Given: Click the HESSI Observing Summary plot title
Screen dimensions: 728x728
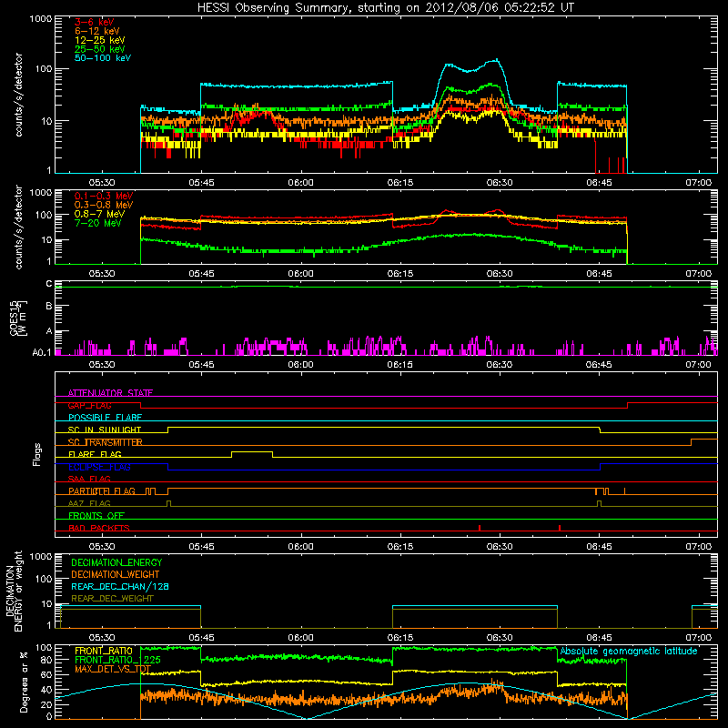Looking at the screenshot, I should coord(386,8).
